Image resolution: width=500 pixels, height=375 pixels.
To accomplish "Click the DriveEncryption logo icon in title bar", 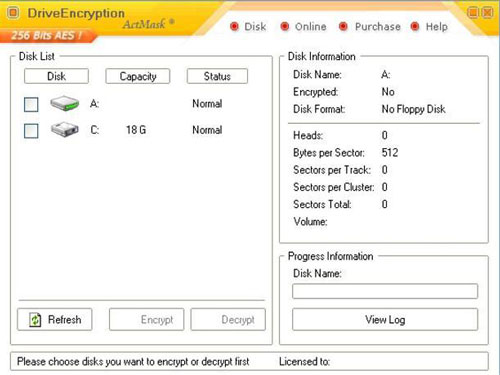I will coord(13,13).
